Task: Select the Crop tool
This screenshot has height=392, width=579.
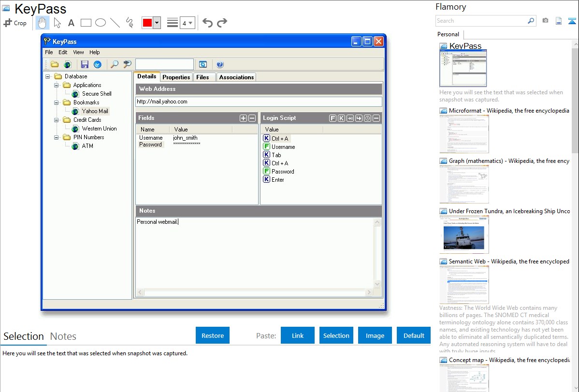Action: [15, 23]
